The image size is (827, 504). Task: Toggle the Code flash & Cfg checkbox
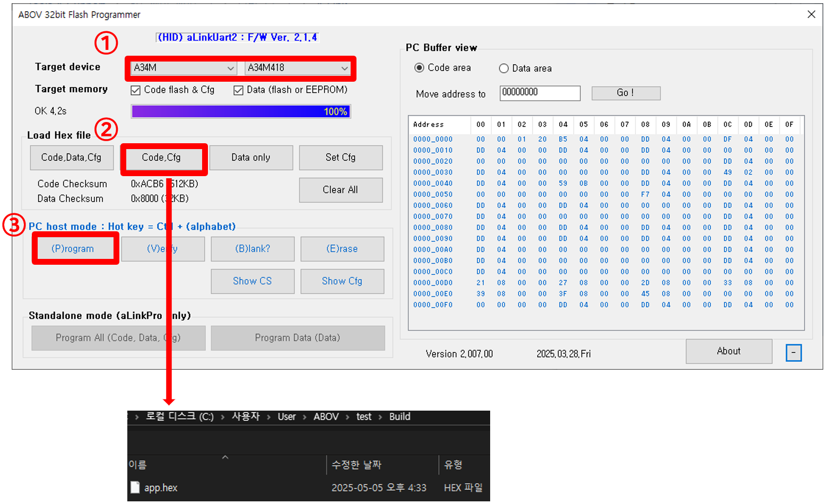tap(135, 90)
